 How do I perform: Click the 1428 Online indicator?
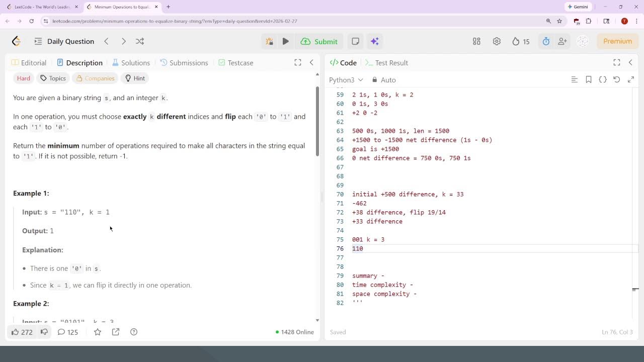(295, 332)
